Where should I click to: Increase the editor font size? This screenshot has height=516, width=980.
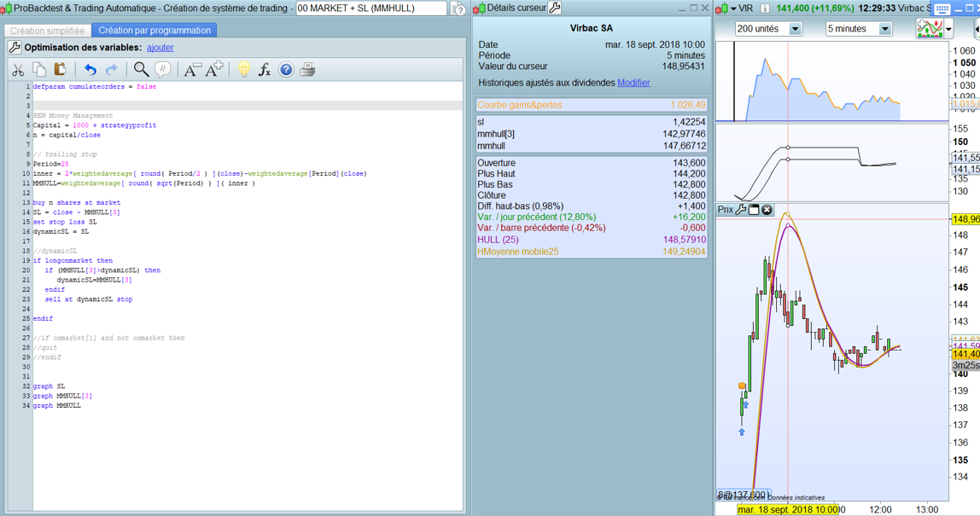[x=214, y=69]
